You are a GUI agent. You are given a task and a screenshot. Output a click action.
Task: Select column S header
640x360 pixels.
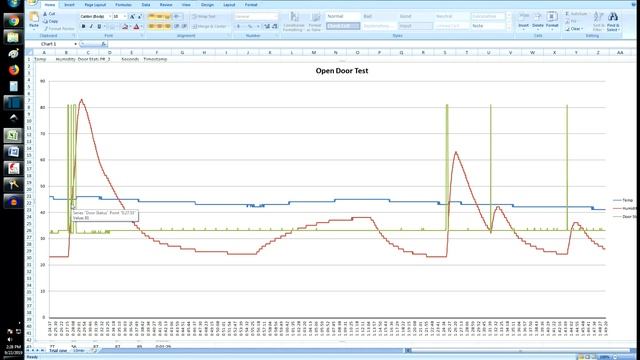click(445, 52)
